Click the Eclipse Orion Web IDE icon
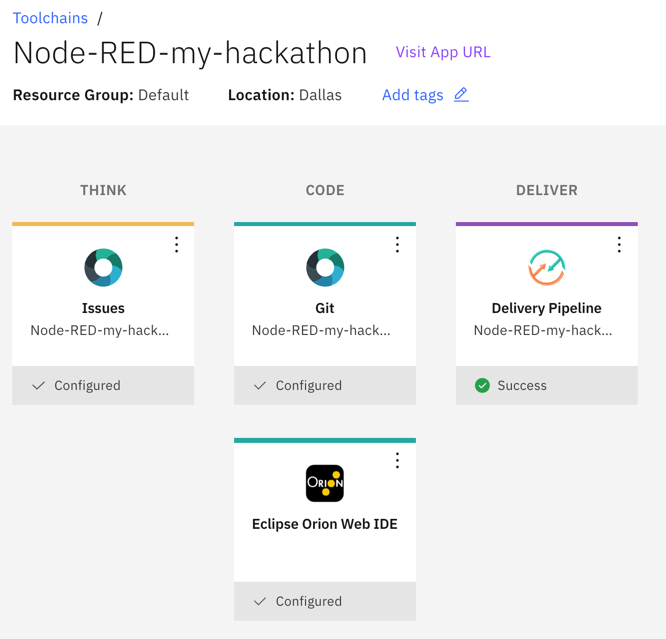The width and height of the screenshot is (666, 639). click(x=325, y=484)
